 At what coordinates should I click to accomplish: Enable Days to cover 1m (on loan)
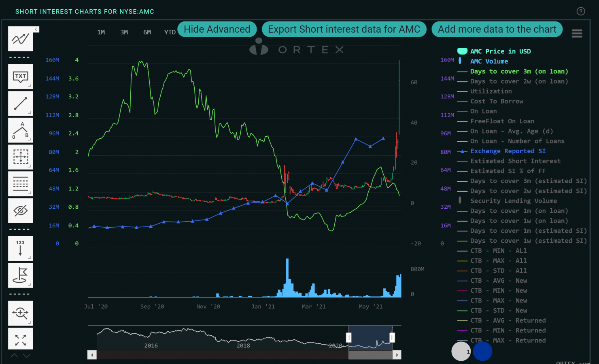point(519,211)
